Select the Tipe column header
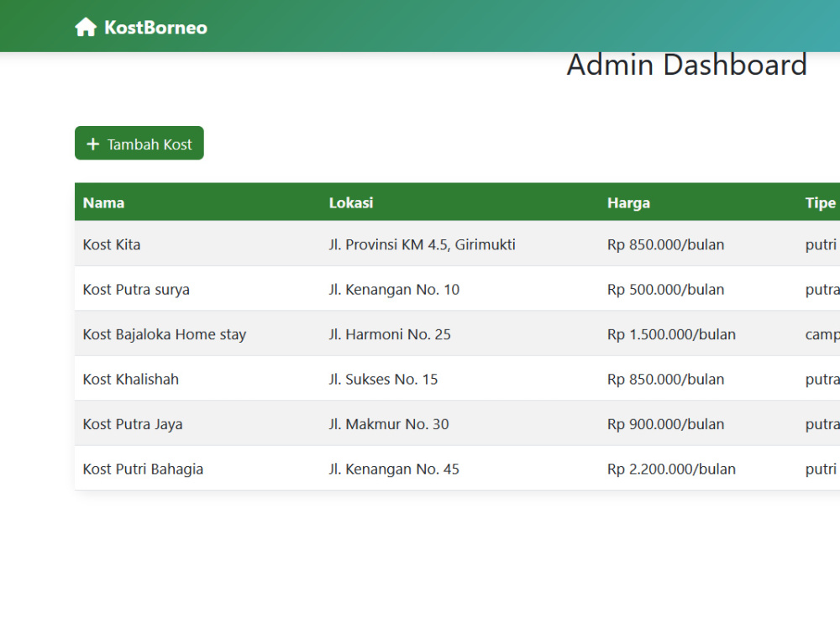Viewport: 840px width, 630px height. pyautogui.click(x=820, y=203)
